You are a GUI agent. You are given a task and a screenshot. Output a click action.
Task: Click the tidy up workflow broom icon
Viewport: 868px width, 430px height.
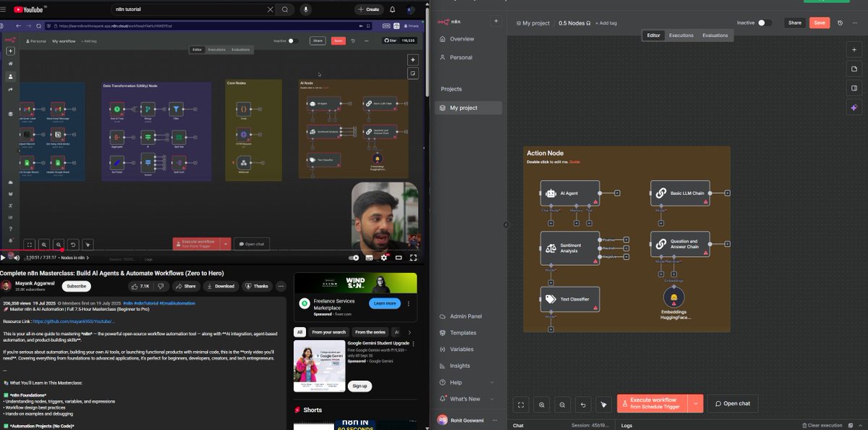click(603, 404)
